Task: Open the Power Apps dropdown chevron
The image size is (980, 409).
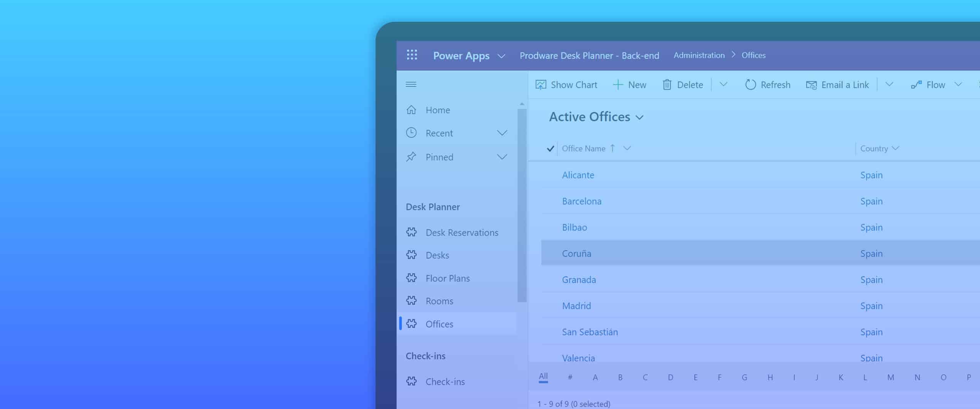Action: 501,56
